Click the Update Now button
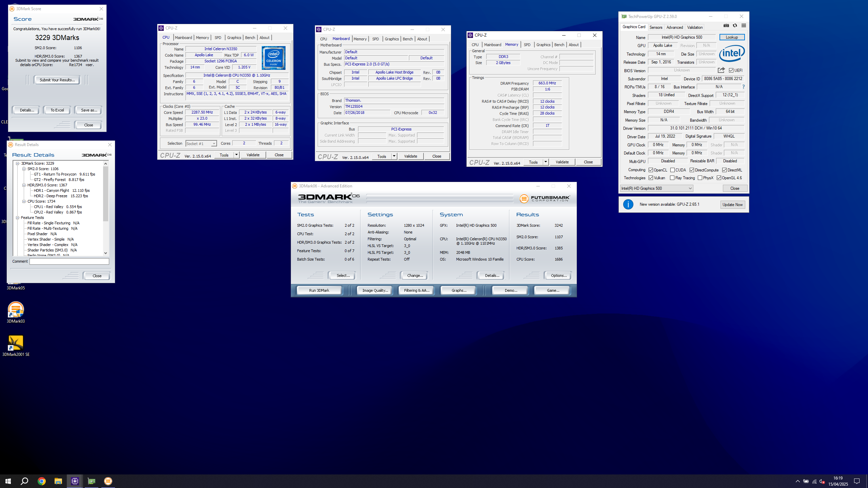868x488 pixels. click(x=732, y=205)
